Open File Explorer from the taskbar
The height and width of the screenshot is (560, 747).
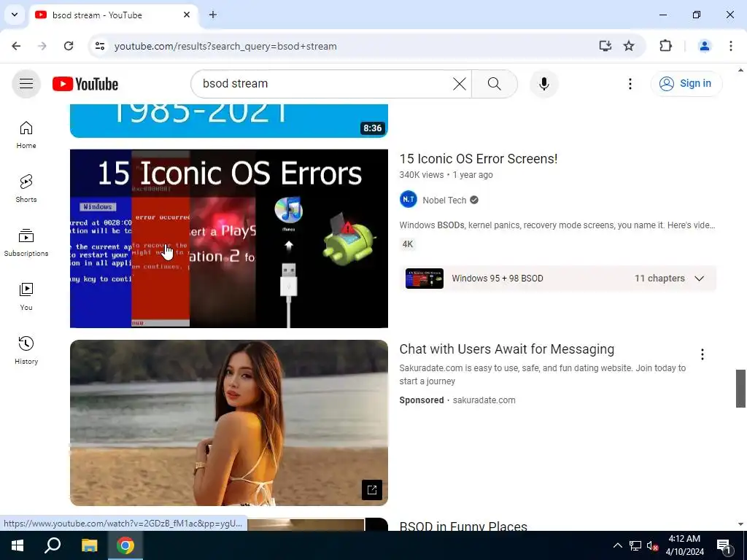tap(89, 545)
